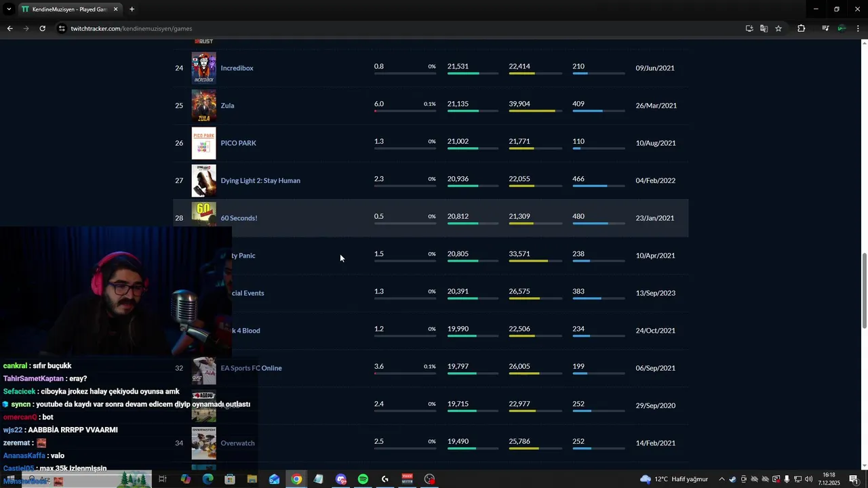Click average viewers value 21,531
868x488 pixels.
(458, 66)
